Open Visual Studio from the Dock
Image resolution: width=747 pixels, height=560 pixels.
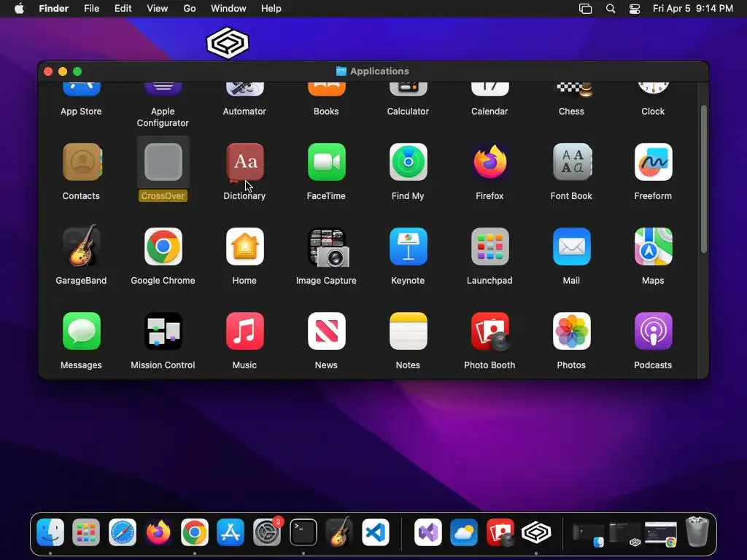click(427, 532)
